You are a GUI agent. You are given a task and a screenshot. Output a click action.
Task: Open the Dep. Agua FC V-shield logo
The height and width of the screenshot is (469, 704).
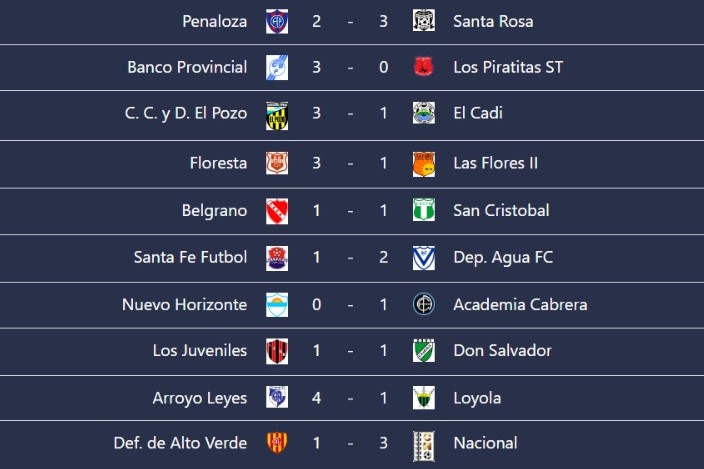[x=424, y=258]
